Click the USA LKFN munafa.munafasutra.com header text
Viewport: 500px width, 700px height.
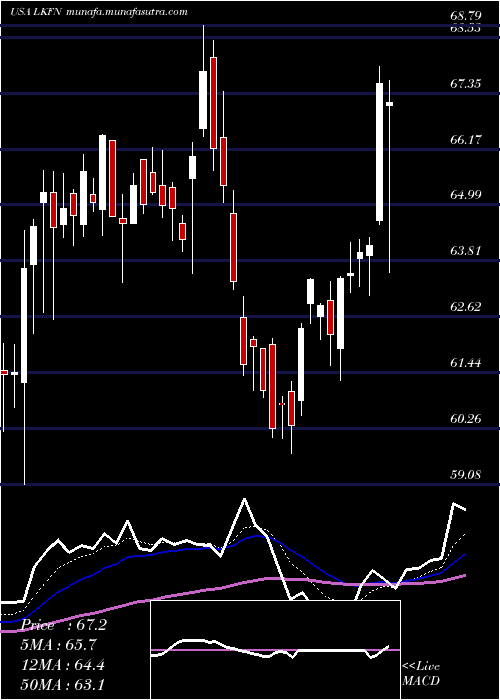tap(99, 12)
